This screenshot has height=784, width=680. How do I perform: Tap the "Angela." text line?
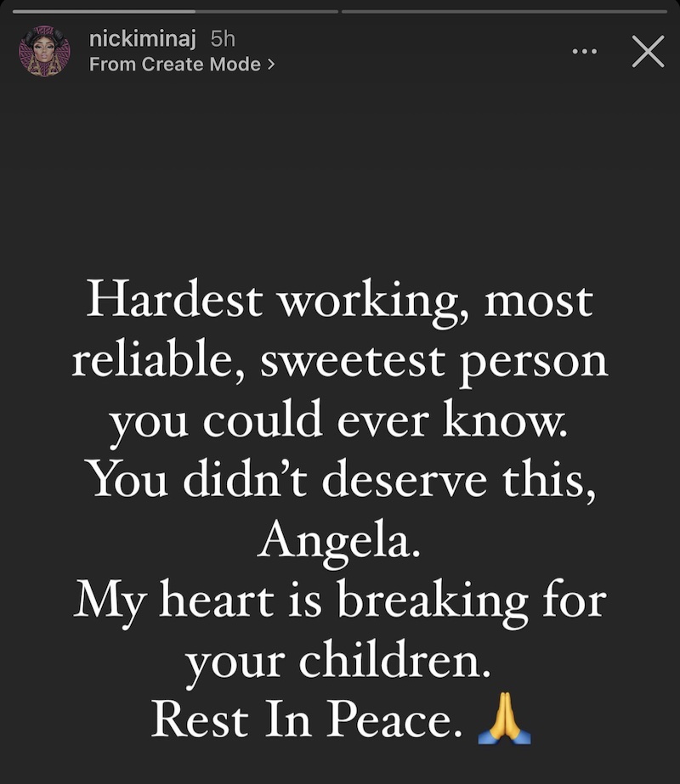coord(340,542)
